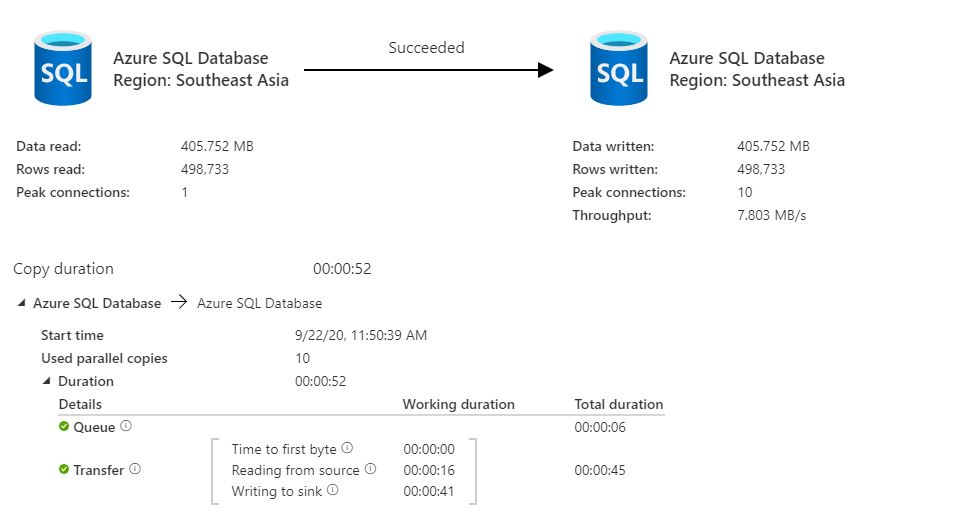
Task: Click the Rows written value 498,733
Action: tap(761, 169)
